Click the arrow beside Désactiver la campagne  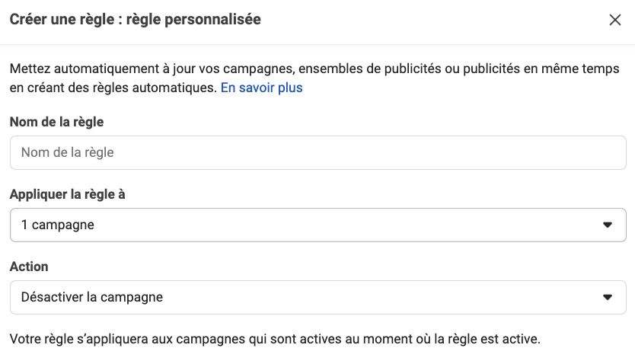click(607, 297)
